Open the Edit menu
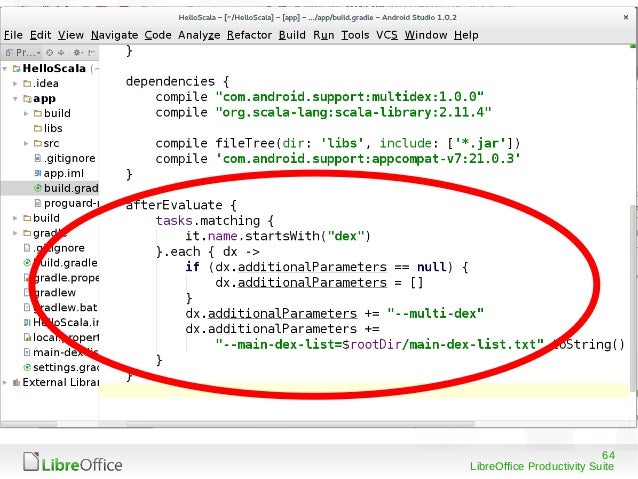Screen dimensions: 638x479 click(40, 35)
